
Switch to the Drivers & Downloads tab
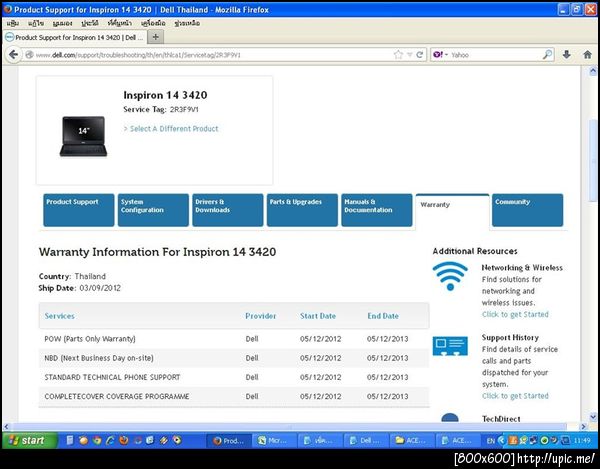tap(228, 210)
